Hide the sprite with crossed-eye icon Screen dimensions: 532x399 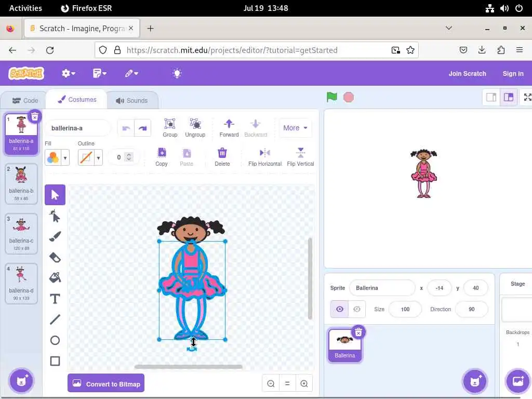(357, 309)
